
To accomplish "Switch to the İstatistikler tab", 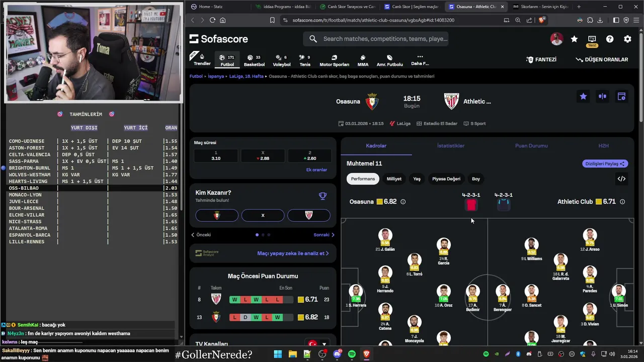I will 451,146.
